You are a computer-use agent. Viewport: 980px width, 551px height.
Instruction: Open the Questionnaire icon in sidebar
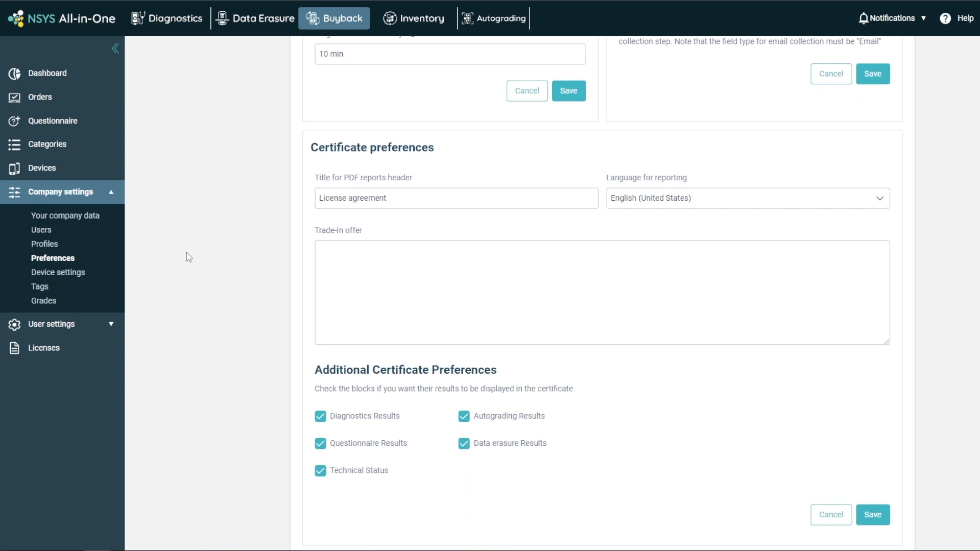(14, 121)
